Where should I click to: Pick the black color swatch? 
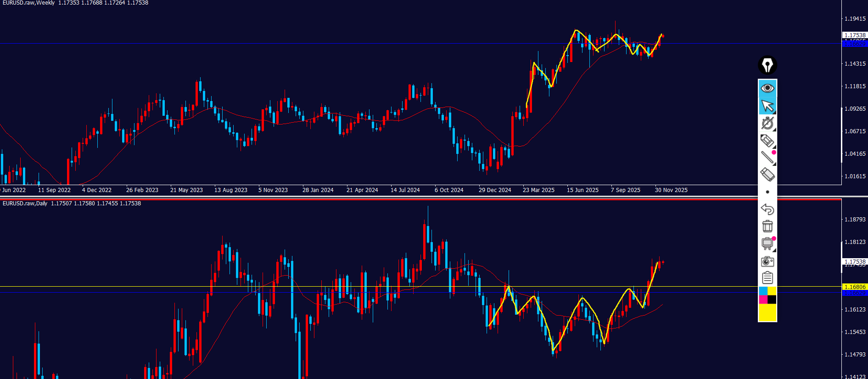point(772,300)
